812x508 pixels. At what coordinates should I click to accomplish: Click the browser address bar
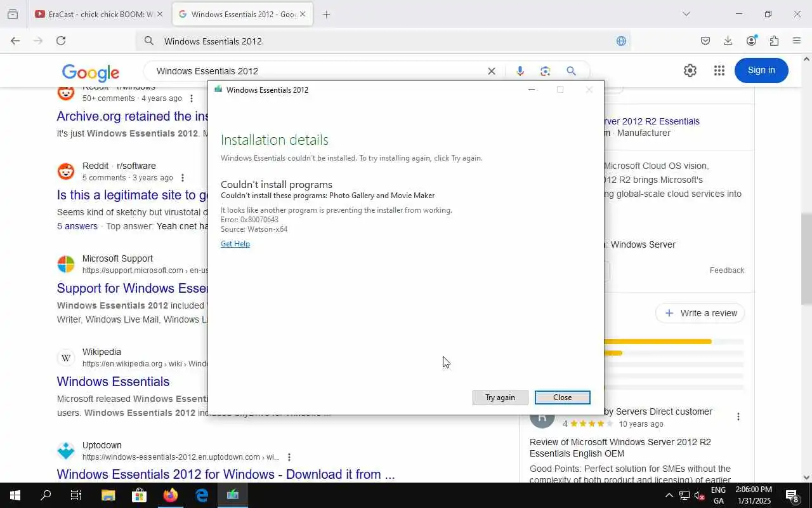383,41
